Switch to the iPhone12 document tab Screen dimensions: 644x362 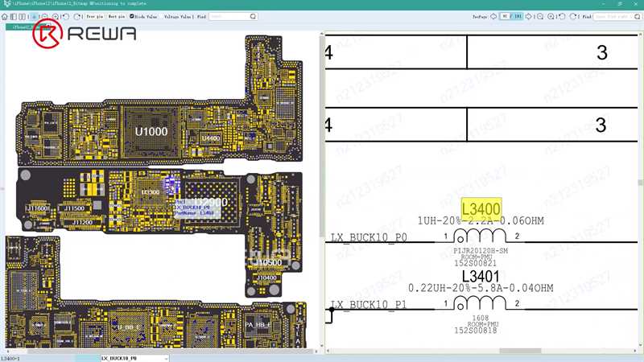click(27, 27)
